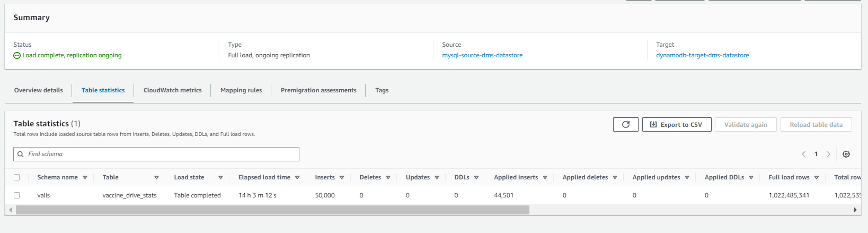Click the horizontal scrollbar thumb
Viewport: 868px width, 233px height.
[x=272, y=210]
